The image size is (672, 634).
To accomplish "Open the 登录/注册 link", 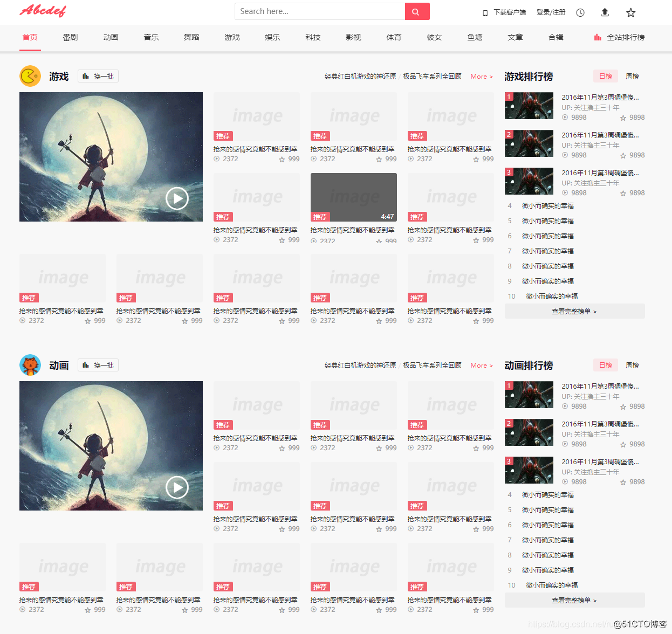I will [x=551, y=12].
